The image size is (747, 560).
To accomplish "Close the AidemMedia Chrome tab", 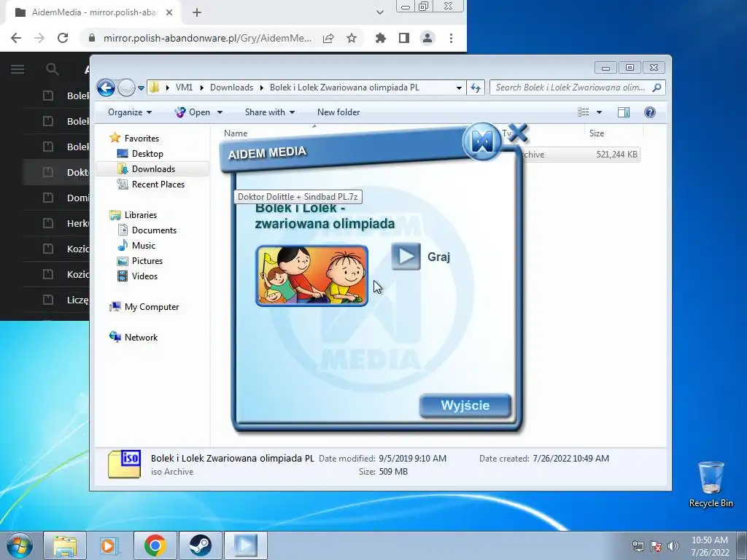I will [x=169, y=12].
